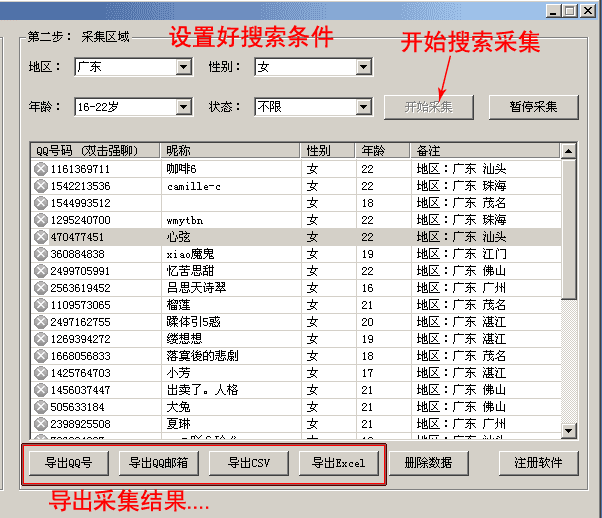Click the 年龄 column header

382,151
